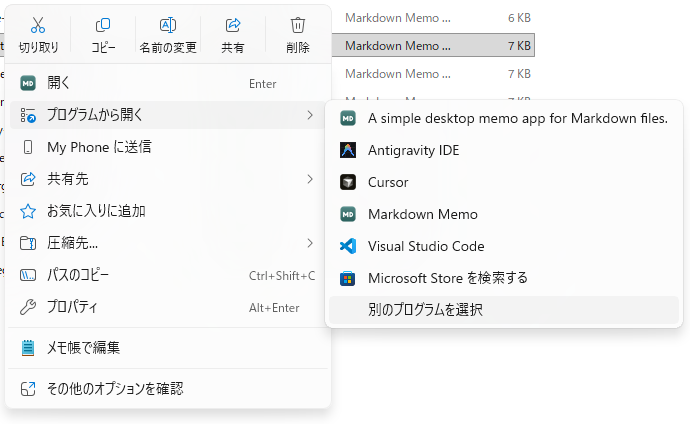The width and height of the screenshot is (690, 424).
Task: Click the trash Delete (削除) icon
Action: [x=298, y=25]
